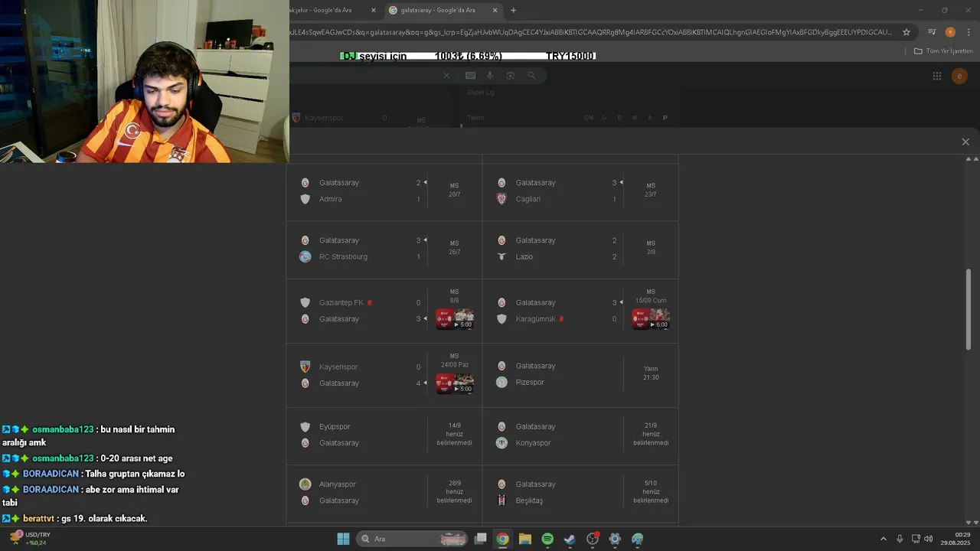Click the RC Strasbourg team crest icon
This screenshot has width=980, height=551.
point(305,256)
